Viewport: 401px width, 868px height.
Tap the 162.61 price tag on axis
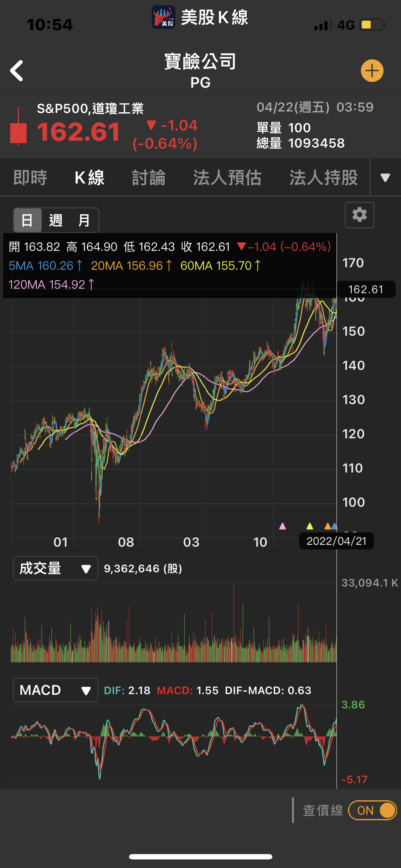pyautogui.click(x=366, y=289)
